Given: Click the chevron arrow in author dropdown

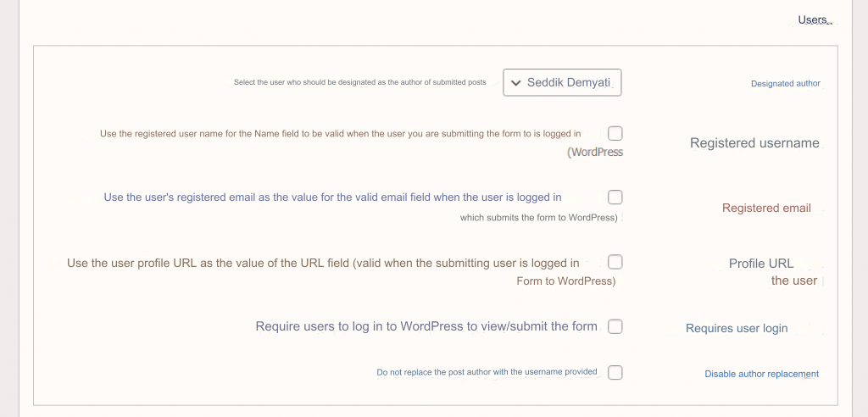Looking at the screenshot, I should (x=516, y=83).
